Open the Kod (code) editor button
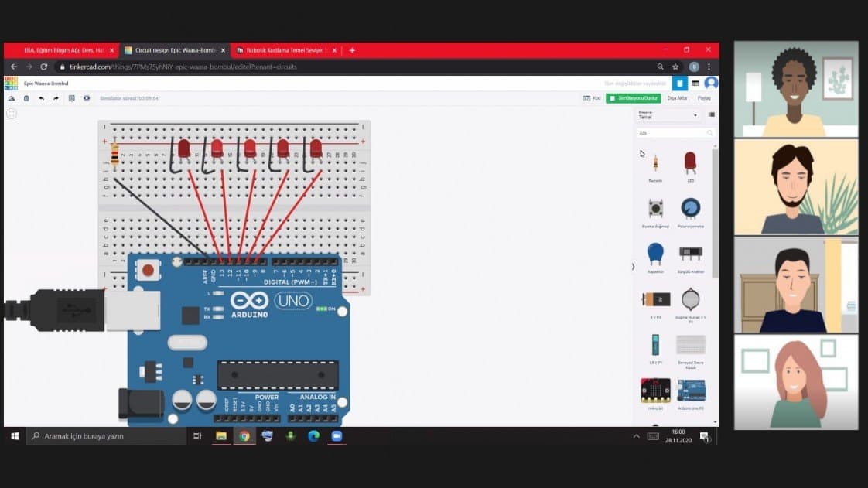Screen dimensions: 868x488 tap(592, 98)
